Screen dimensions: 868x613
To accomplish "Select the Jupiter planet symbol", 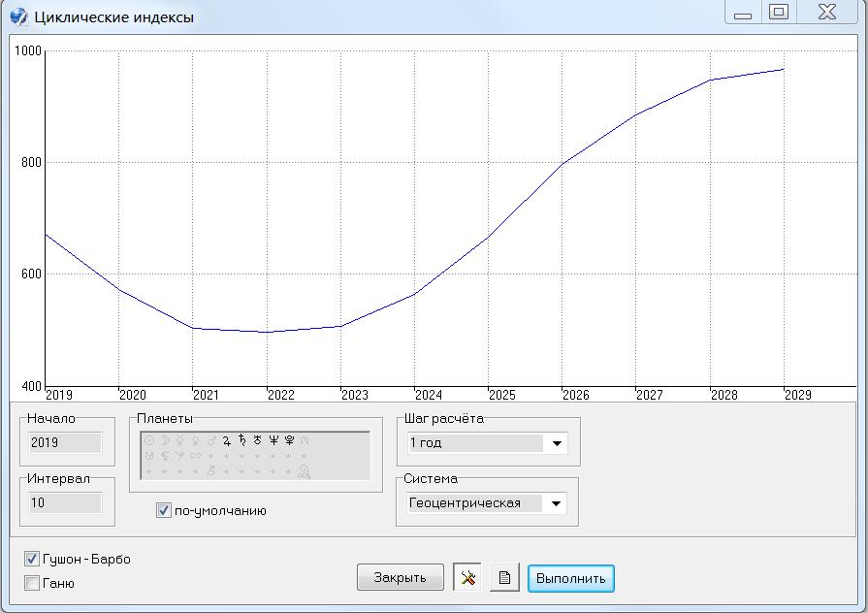I will click(227, 440).
